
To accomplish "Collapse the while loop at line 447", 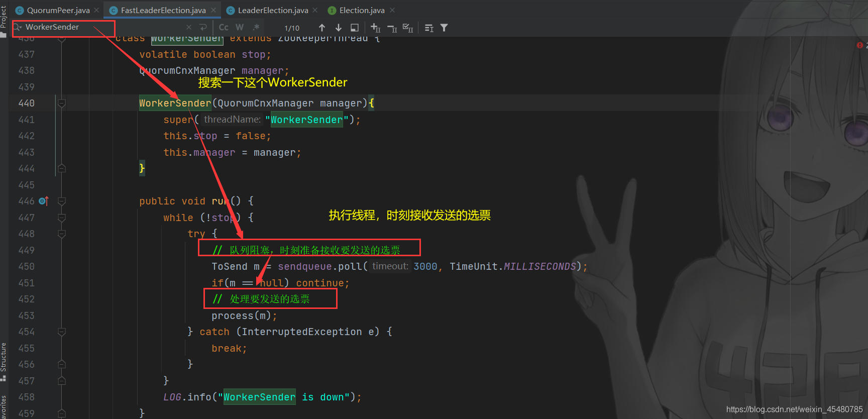I will (x=62, y=218).
